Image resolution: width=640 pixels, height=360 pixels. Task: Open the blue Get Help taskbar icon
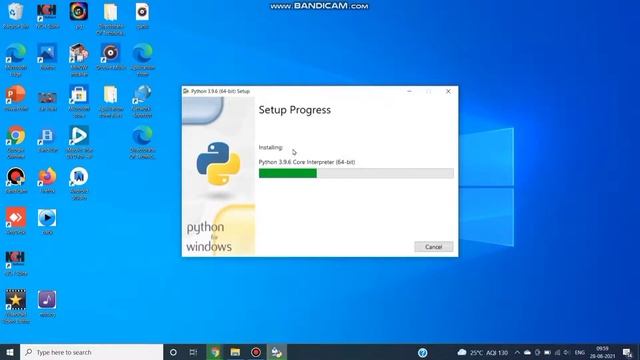pos(422,352)
